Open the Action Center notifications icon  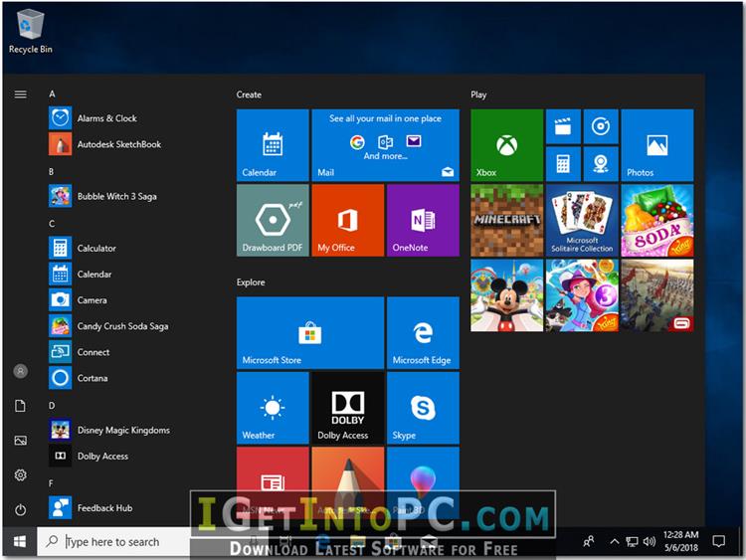718,541
